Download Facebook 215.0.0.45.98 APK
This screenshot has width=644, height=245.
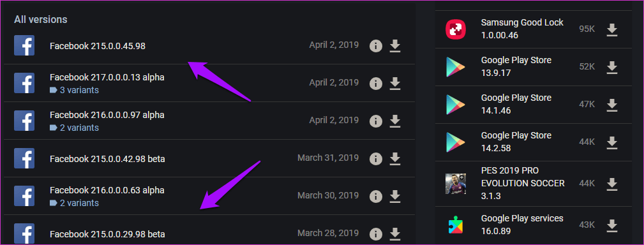click(394, 46)
